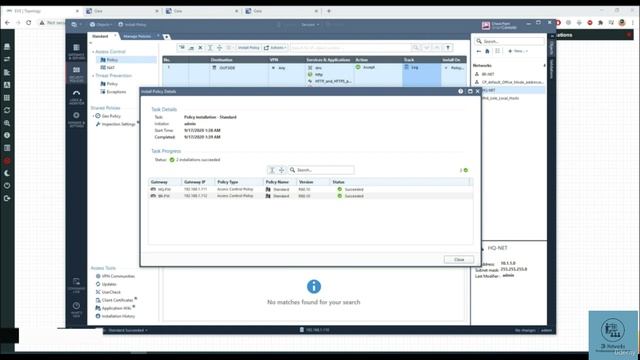Open Client Certificates in Access Tools
The image size is (640, 360).
(x=114, y=300)
